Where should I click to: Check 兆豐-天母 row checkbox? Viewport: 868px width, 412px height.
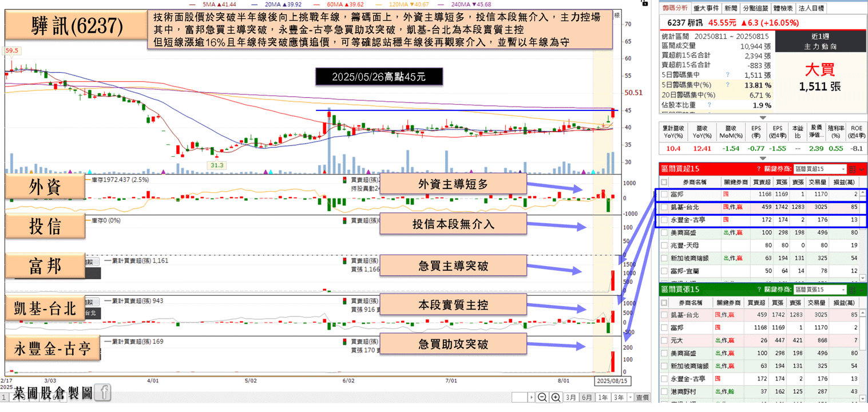coord(664,245)
